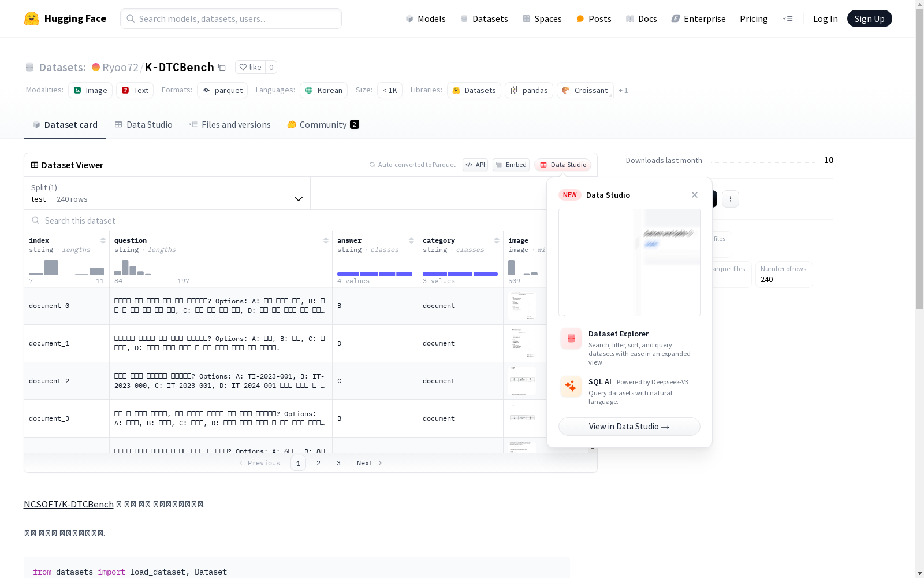Select current page 1 button
This screenshot has width=924, height=578.
coord(298,463)
